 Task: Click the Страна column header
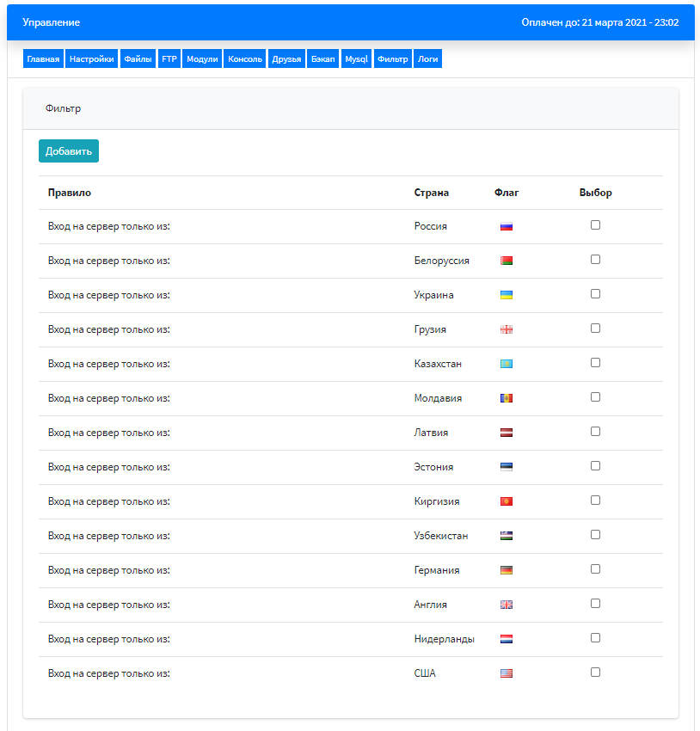pyautogui.click(x=432, y=193)
